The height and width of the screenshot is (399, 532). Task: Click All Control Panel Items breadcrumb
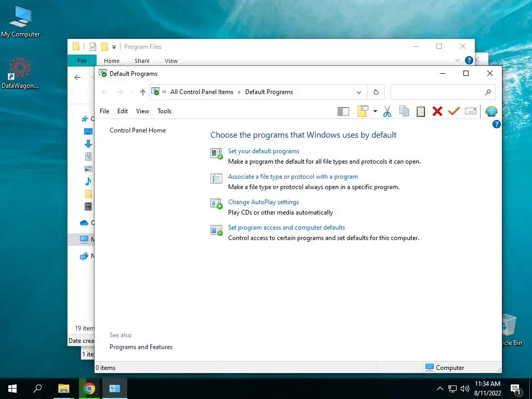(202, 92)
